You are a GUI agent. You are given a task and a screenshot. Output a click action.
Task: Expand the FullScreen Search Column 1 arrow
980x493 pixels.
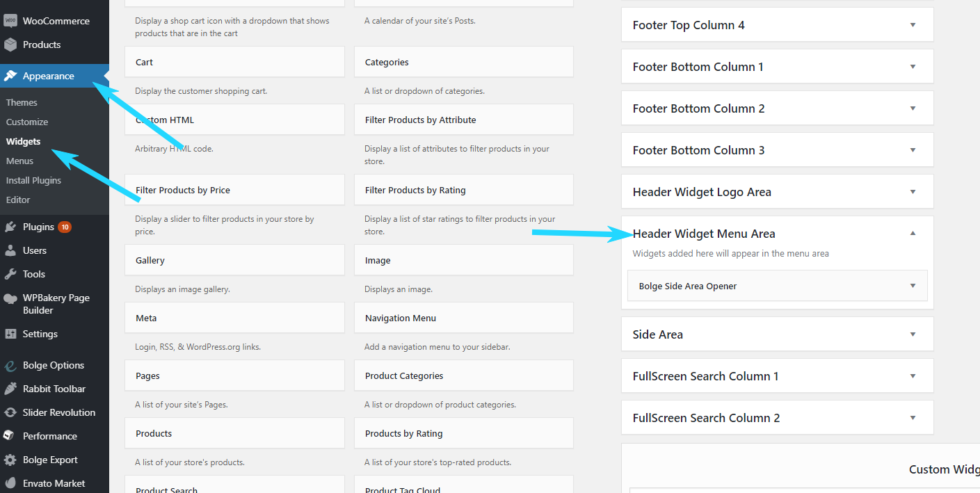point(913,376)
